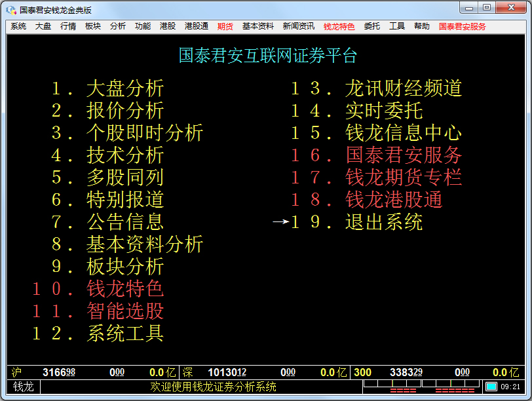Select item 14 实时委托
Viewport: 532px width, 401px height.
[x=357, y=111]
